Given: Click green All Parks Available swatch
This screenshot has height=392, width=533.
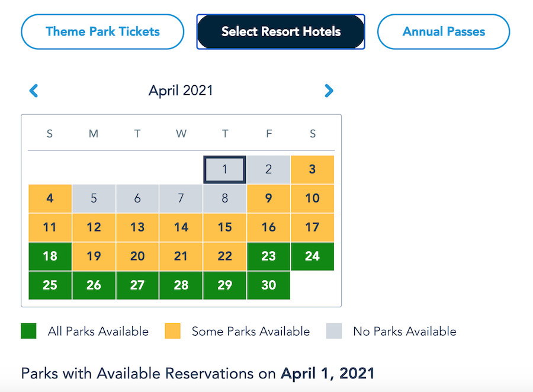Looking at the screenshot, I should coord(28,331).
